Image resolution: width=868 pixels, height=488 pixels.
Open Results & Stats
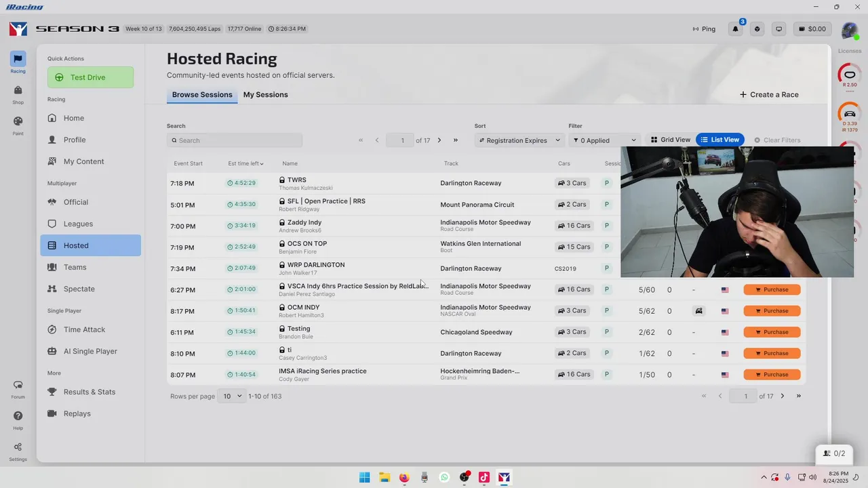coord(91,392)
